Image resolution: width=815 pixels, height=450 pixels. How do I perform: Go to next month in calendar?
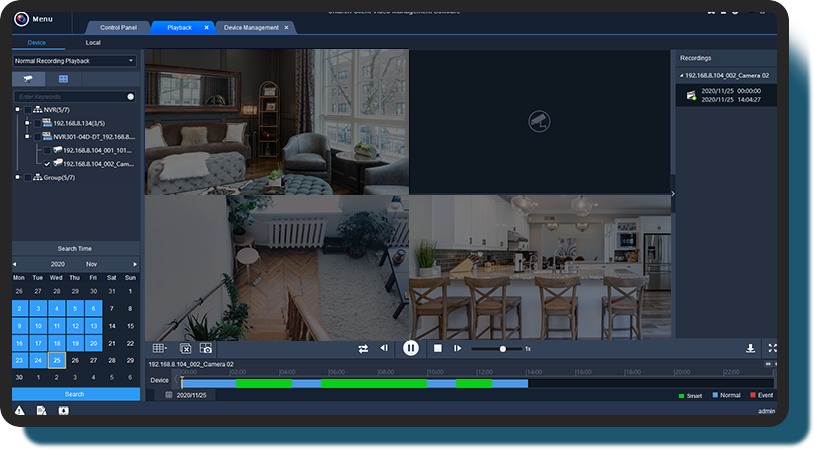[135, 264]
